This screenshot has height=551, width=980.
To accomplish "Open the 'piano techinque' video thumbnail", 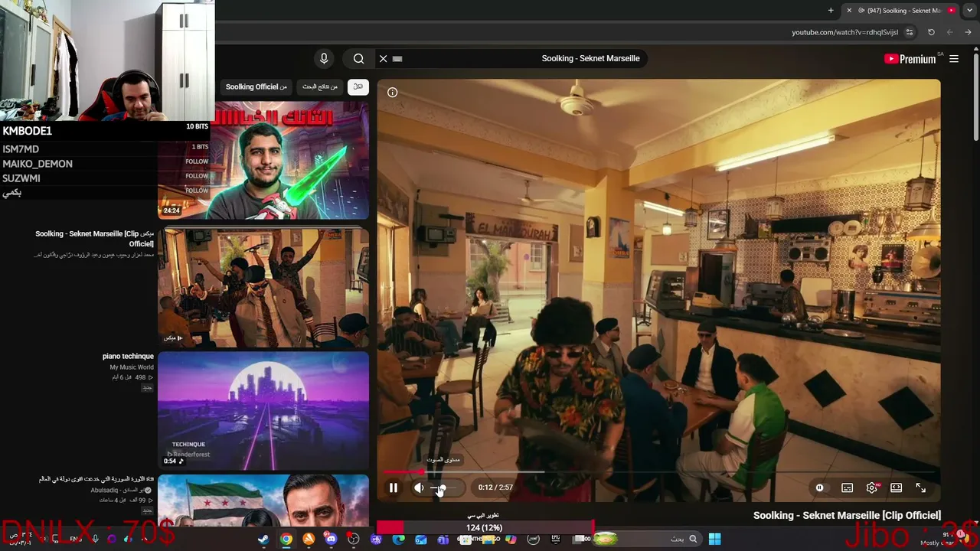I will (263, 410).
